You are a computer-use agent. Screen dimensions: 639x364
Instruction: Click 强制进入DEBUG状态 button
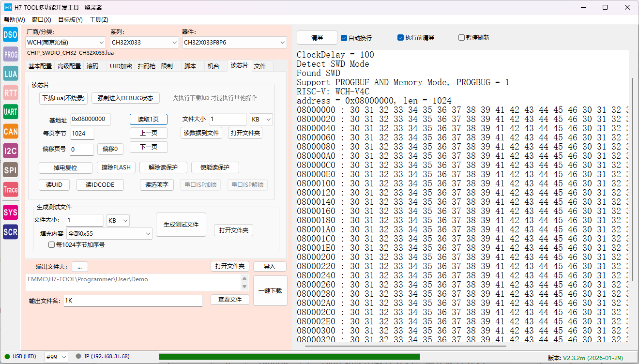[x=125, y=98]
